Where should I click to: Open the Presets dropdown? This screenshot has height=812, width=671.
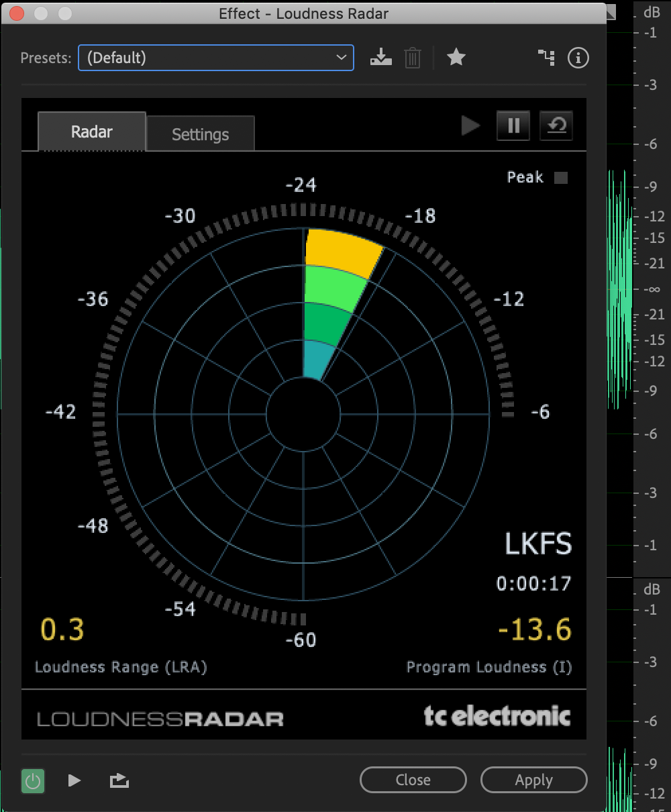tap(216, 58)
